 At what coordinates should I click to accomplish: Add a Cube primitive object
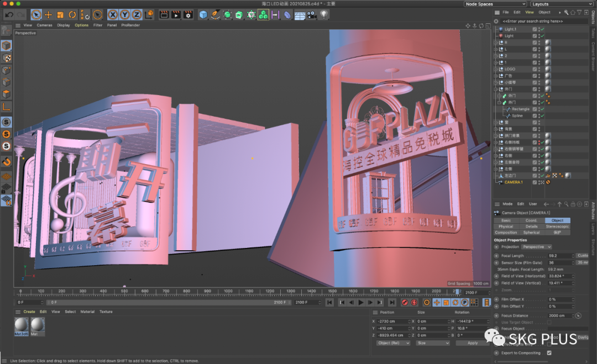(203, 15)
